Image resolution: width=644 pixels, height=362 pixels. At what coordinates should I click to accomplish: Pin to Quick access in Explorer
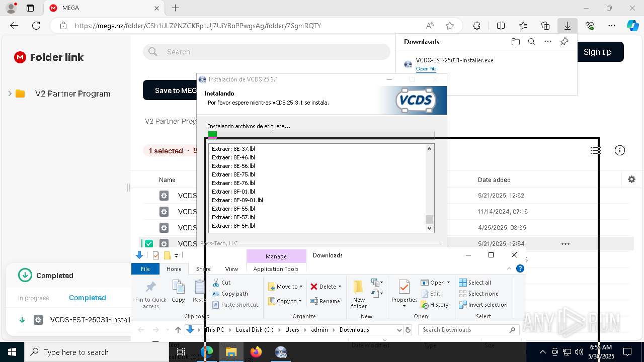click(x=150, y=295)
